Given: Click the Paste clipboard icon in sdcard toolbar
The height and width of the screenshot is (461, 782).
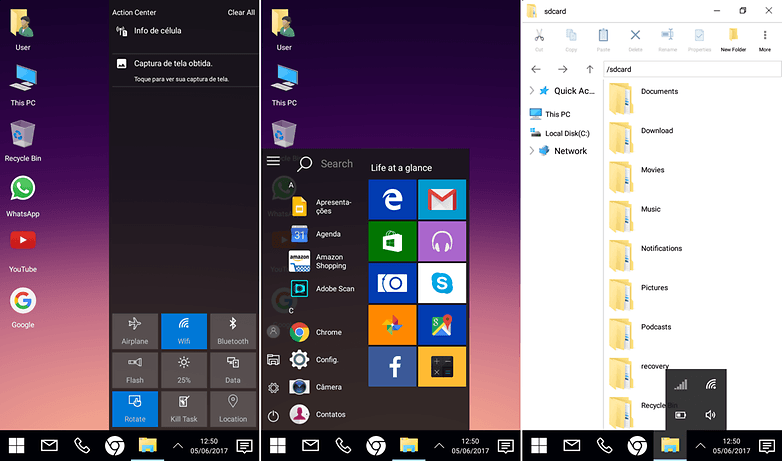Looking at the screenshot, I should click(x=603, y=35).
